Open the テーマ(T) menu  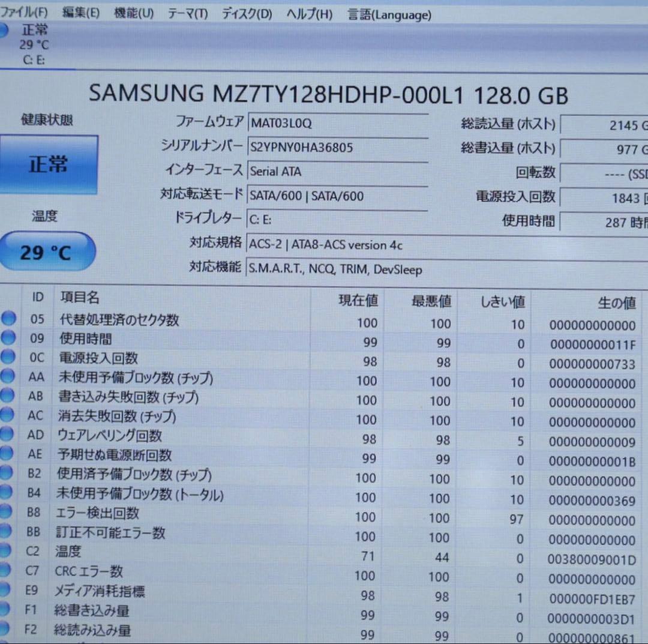(187, 13)
